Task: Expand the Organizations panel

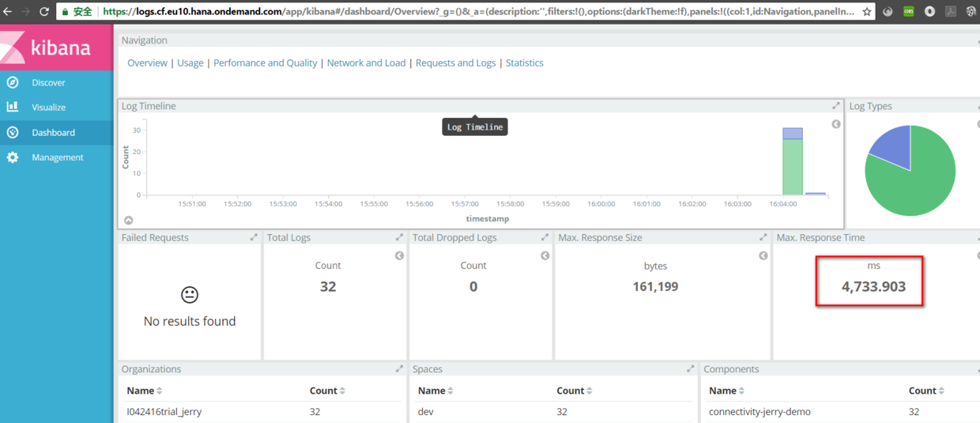Action: coord(399,368)
